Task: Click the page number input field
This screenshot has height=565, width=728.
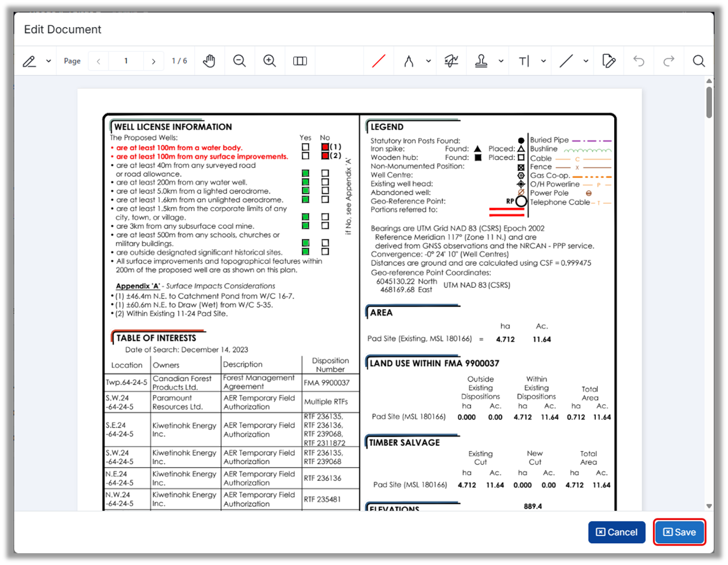Action: click(126, 61)
